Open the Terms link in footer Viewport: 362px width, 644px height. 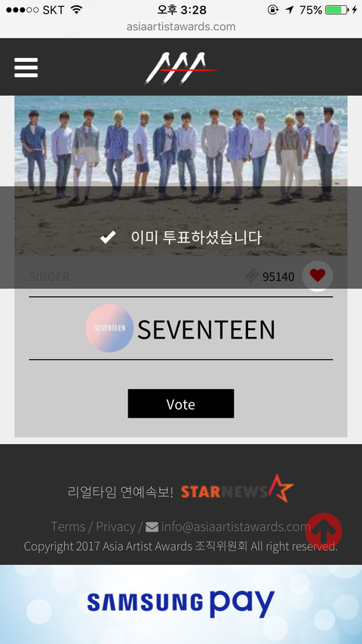[x=68, y=526]
